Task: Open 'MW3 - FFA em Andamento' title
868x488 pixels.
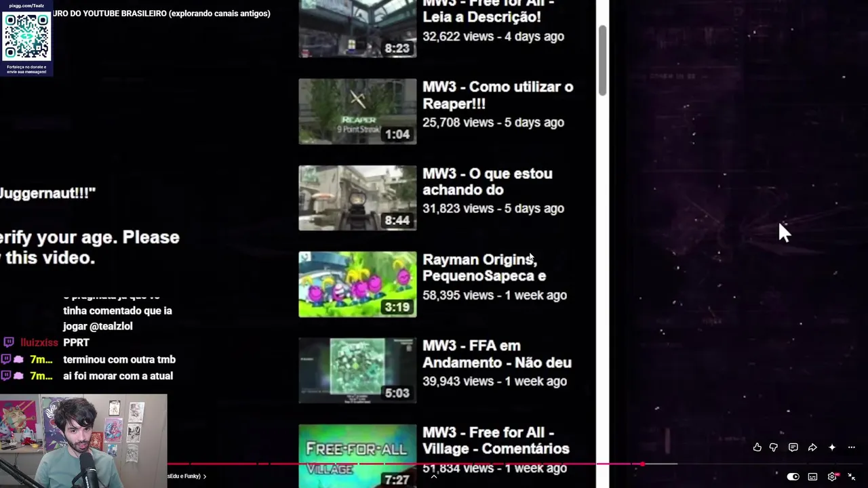Action: pos(497,354)
